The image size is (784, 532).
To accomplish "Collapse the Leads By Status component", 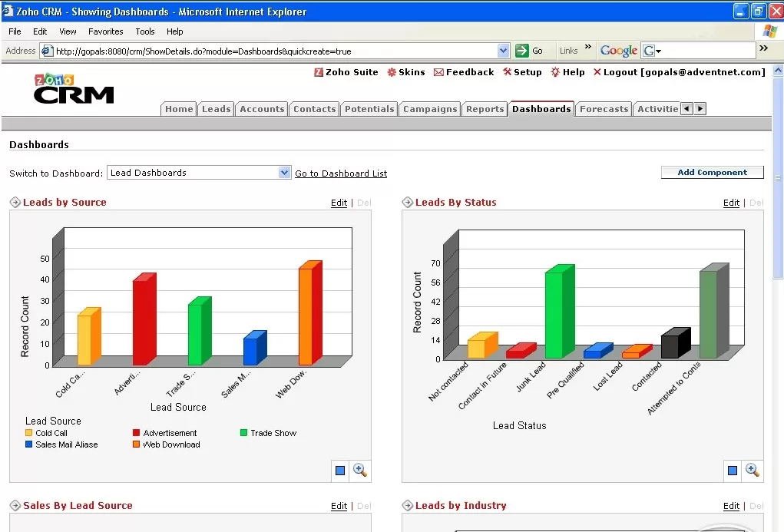I will pos(408,203).
